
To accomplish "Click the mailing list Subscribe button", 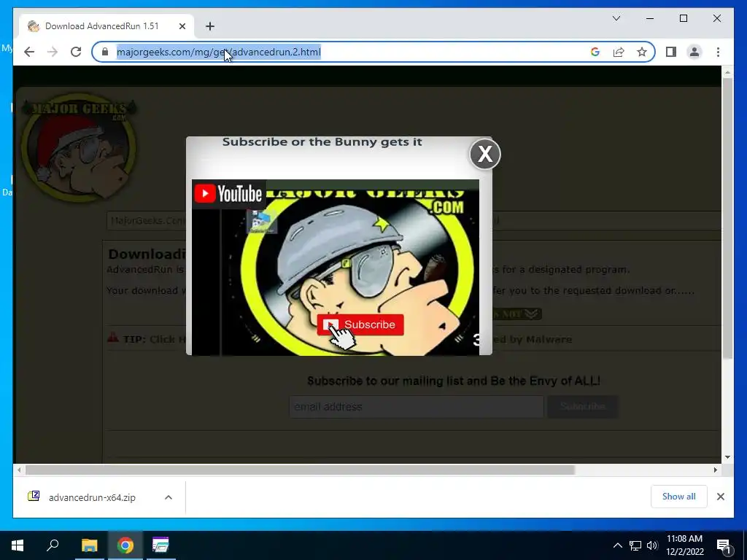I will 583,407.
